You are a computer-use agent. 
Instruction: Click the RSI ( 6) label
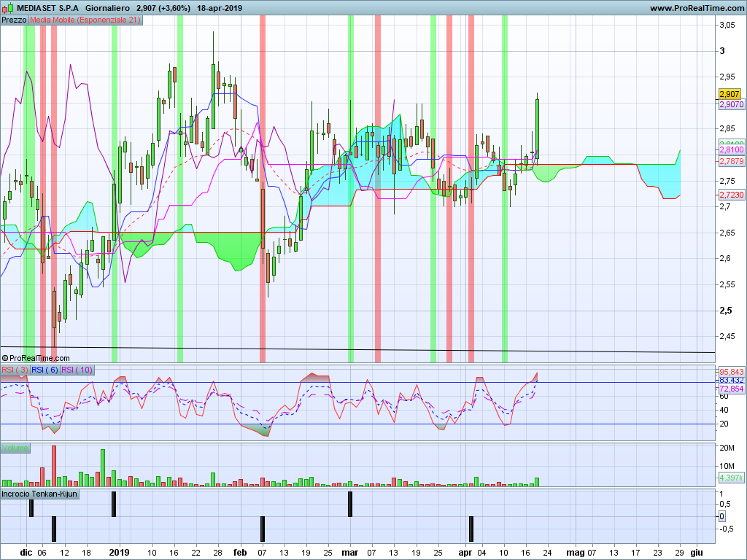pyautogui.click(x=44, y=370)
